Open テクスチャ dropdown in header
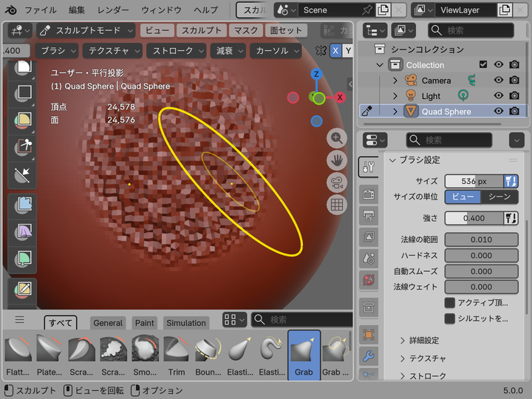This screenshot has width=532, height=399. (112, 51)
